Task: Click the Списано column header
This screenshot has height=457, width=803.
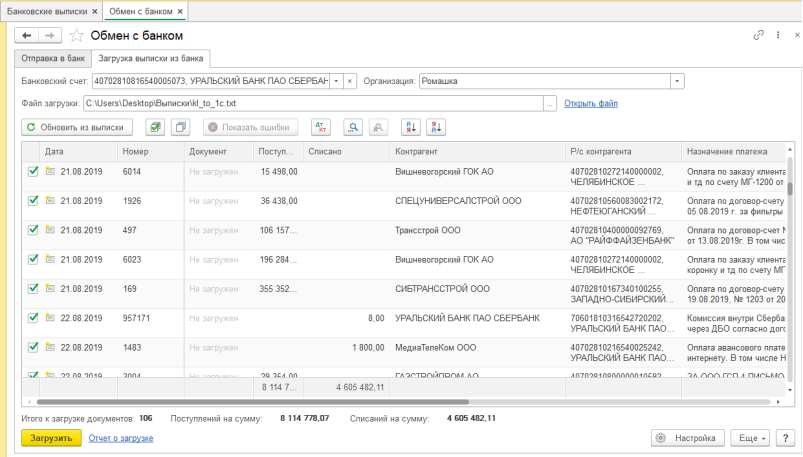Action: point(346,152)
